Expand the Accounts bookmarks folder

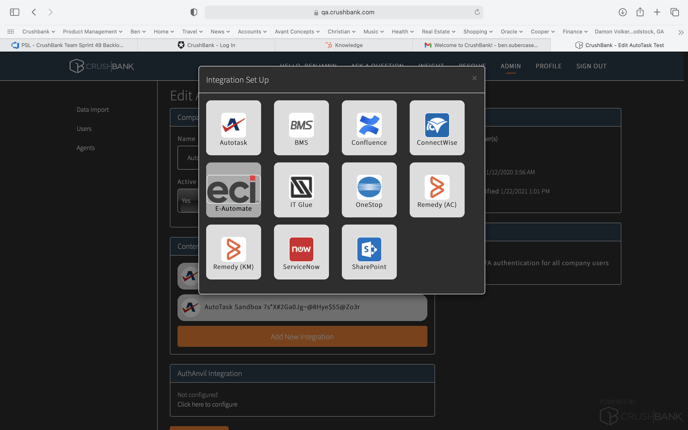[252, 32]
